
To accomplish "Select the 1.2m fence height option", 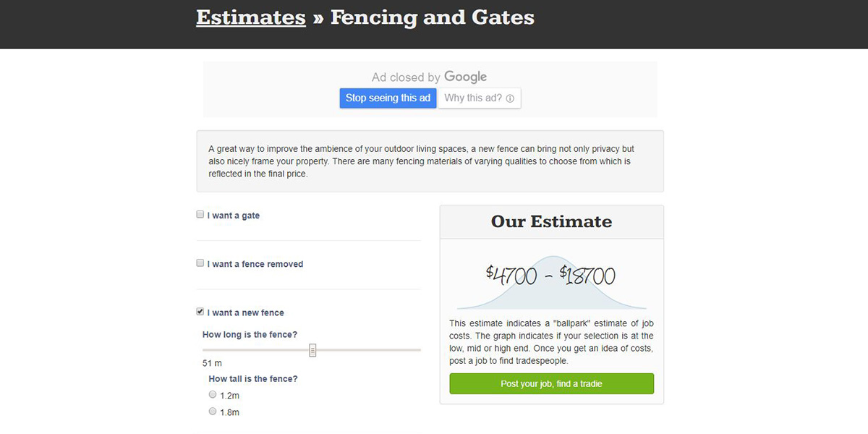I will pos(213,395).
